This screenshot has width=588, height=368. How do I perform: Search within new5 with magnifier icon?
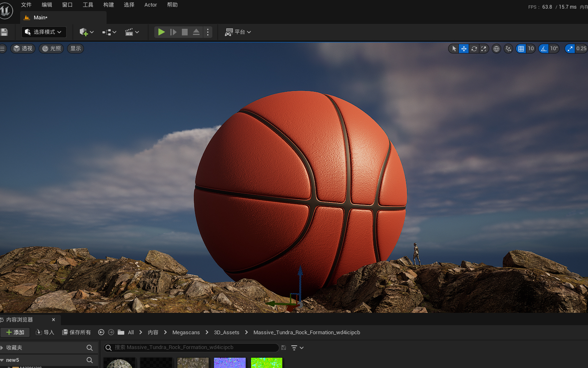point(90,360)
